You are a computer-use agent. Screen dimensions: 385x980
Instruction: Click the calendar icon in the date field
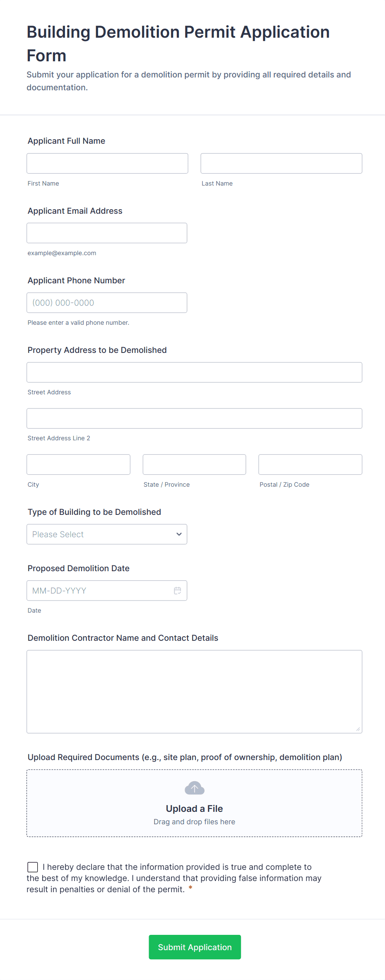click(x=177, y=591)
